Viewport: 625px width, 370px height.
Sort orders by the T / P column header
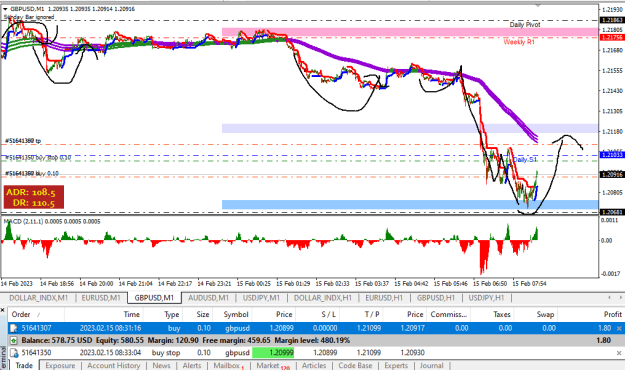point(361,315)
